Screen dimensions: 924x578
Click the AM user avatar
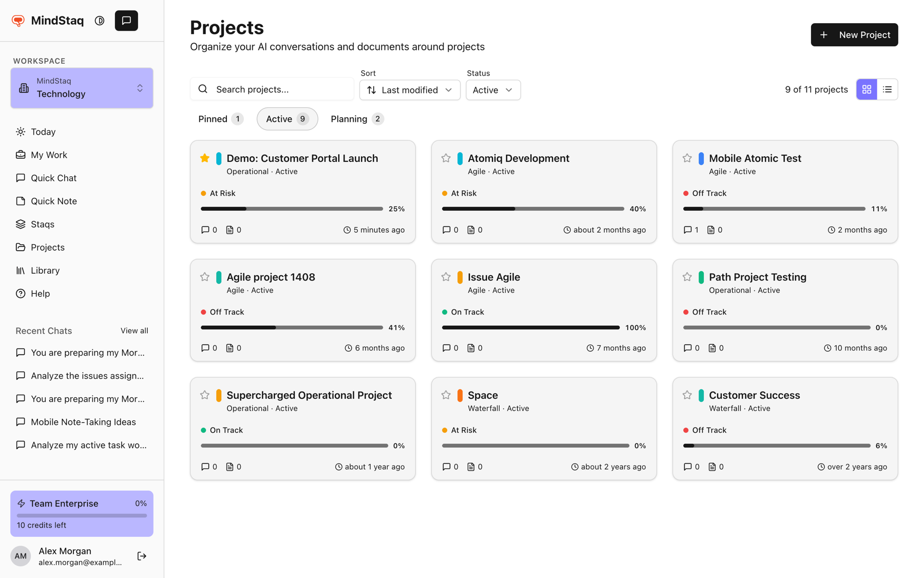click(21, 556)
